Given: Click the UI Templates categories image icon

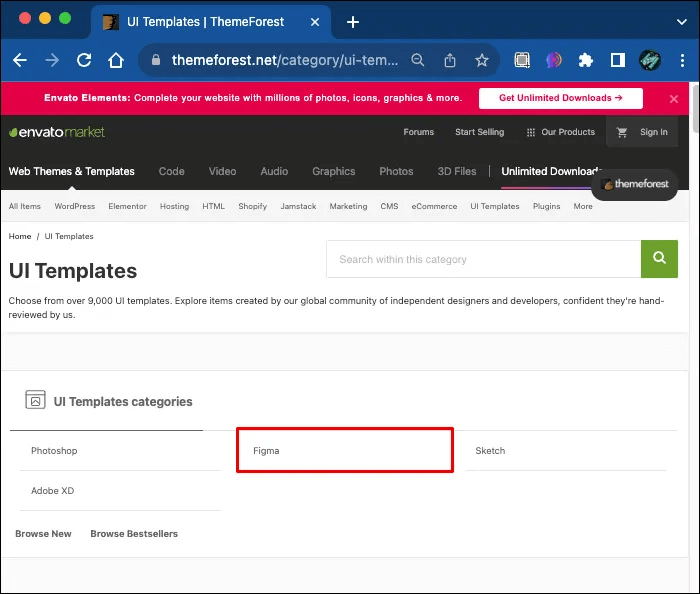Looking at the screenshot, I should click(35, 400).
